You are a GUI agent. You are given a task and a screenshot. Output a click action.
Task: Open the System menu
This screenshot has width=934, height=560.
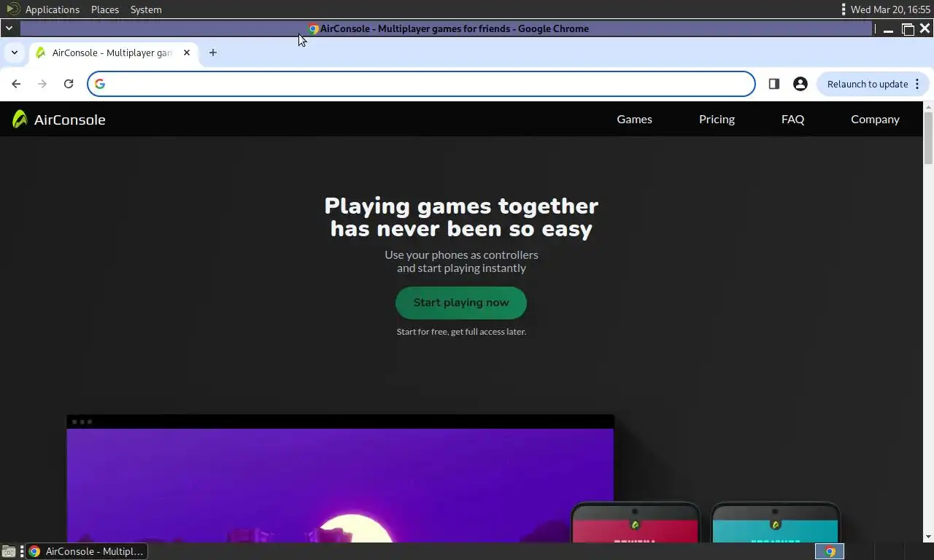tap(146, 9)
